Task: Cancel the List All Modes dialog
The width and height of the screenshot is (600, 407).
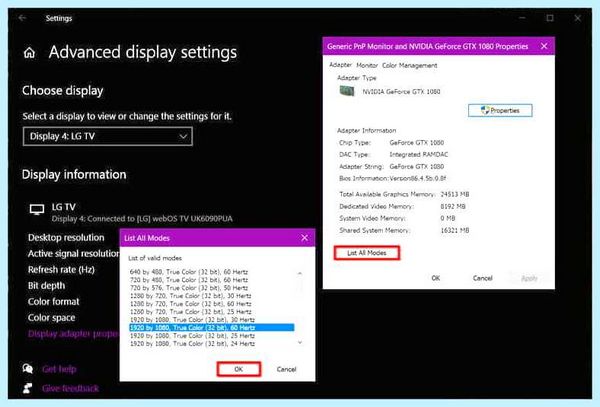Action: 287,369
